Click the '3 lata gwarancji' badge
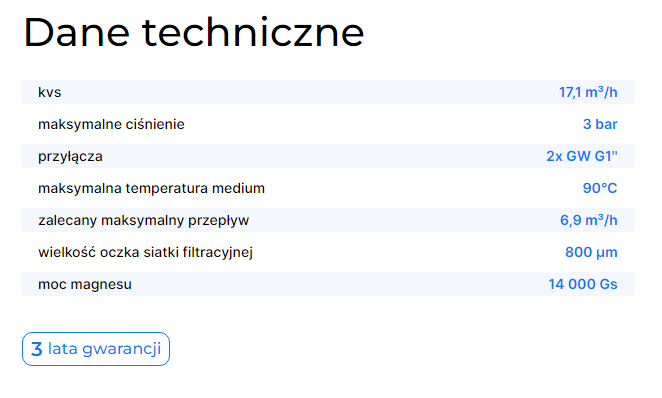 click(x=96, y=349)
